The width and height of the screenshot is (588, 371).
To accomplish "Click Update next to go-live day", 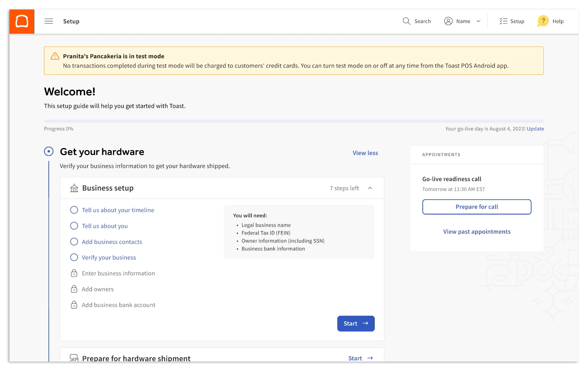I will tap(535, 129).
